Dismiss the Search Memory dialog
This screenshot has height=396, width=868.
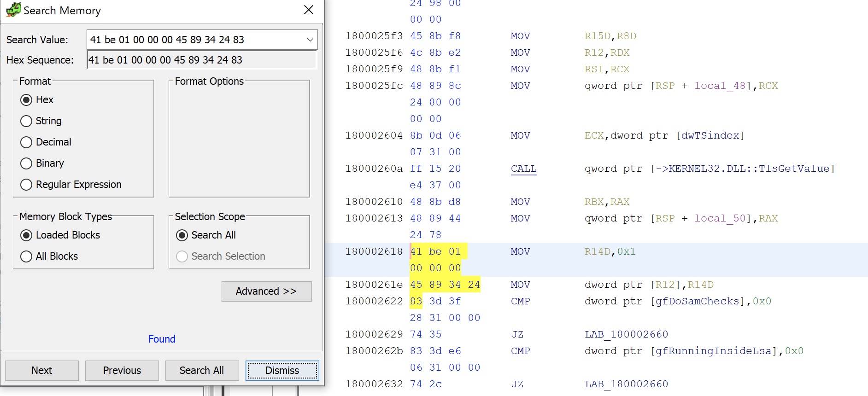[x=282, y=371]
